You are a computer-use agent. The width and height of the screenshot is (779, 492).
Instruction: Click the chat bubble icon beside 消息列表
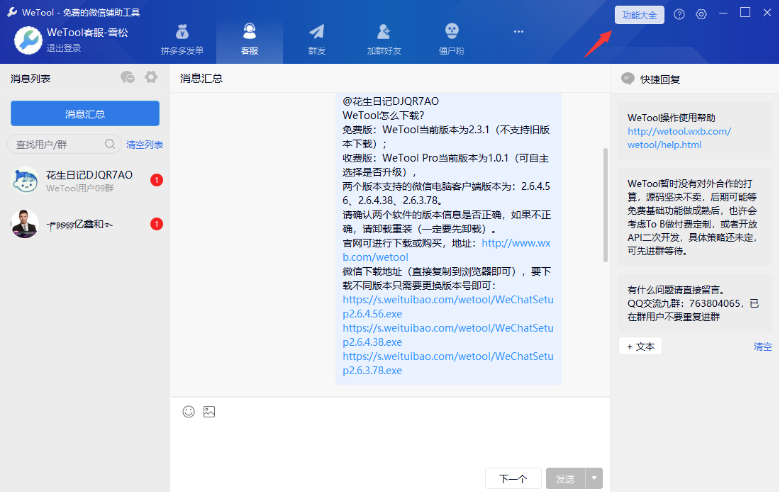click(128, 78)
